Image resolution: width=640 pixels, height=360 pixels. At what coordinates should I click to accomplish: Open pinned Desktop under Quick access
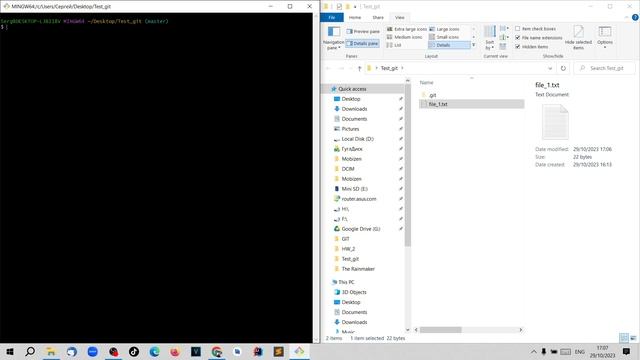[x=351, y=99]
